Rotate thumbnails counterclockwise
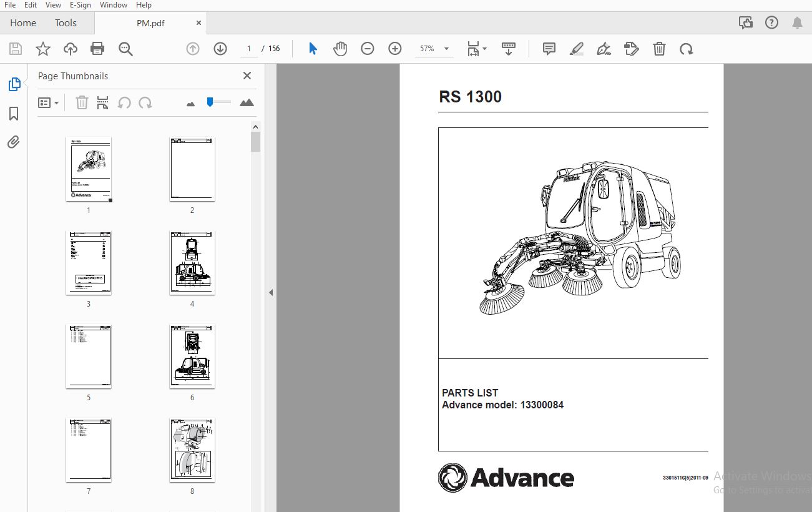 (124, 102)
